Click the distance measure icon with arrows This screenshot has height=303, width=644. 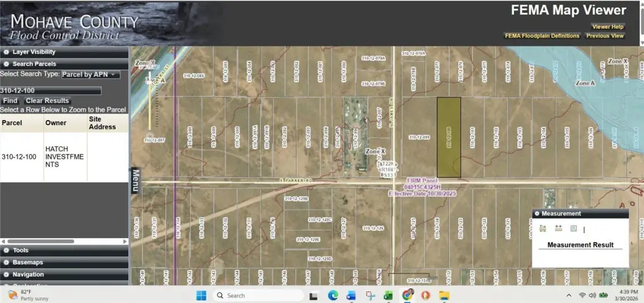pos(558,228)
